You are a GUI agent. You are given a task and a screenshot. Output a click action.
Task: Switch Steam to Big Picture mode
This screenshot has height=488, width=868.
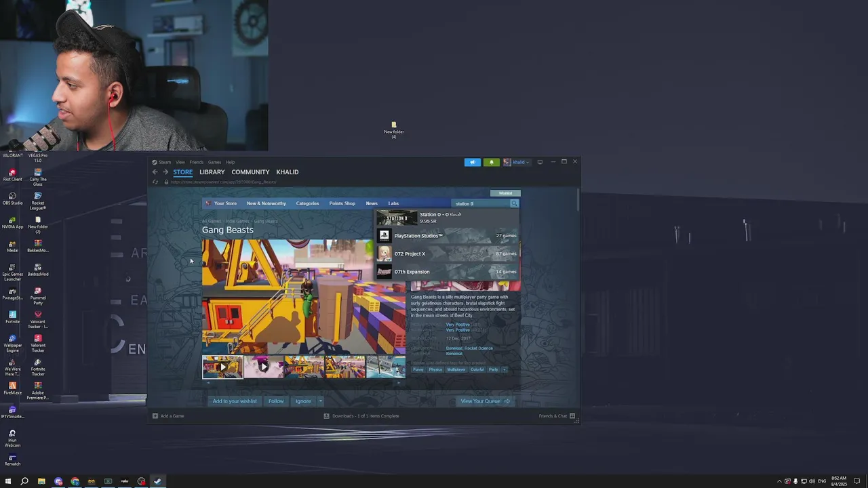click(x=540, y=162)
